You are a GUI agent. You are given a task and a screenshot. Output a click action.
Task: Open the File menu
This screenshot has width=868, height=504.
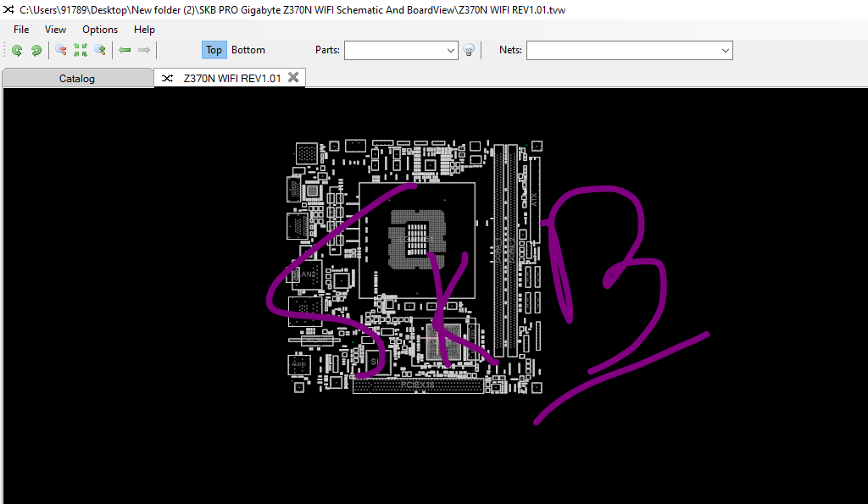click(x=21, y=30)
